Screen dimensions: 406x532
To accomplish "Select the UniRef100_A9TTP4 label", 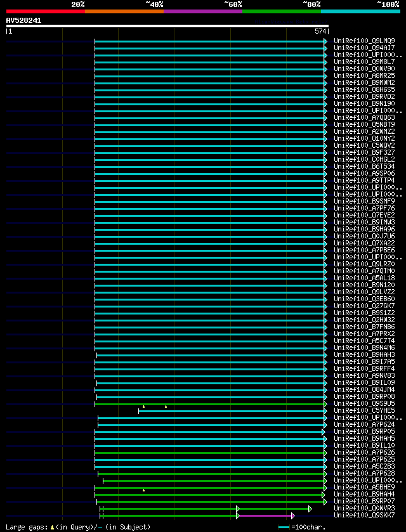I will coord(364,180).
